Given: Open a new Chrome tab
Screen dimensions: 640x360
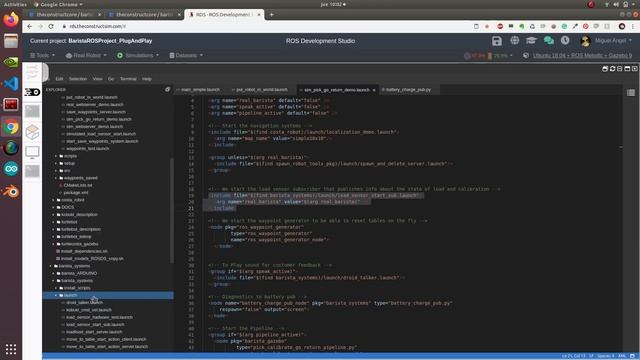Looking at the screenshot, I should tap(271, 15).
